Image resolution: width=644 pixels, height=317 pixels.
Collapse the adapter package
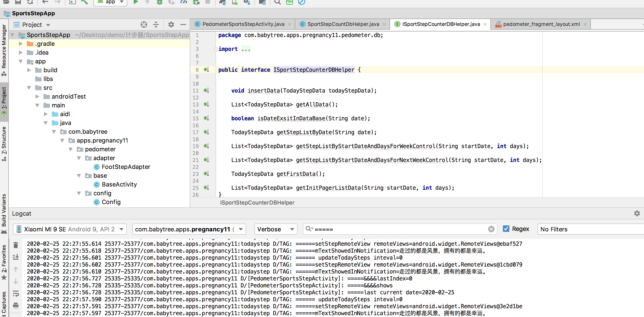click(79, 158)
